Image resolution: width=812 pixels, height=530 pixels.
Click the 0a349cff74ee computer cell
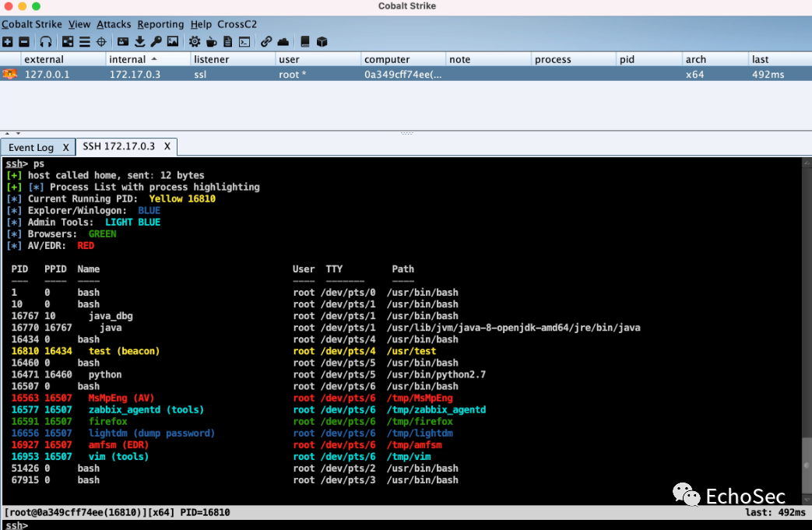click(403, 75)
